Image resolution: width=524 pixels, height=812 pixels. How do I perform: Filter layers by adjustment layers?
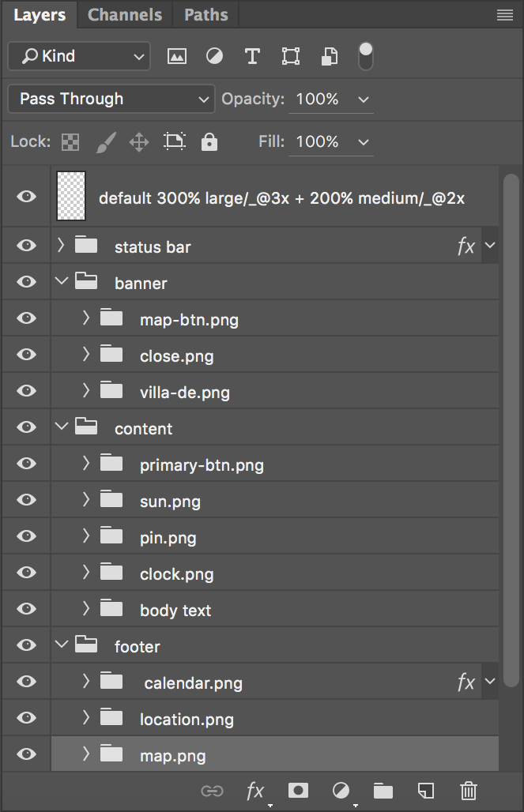(x=214, y=56)
